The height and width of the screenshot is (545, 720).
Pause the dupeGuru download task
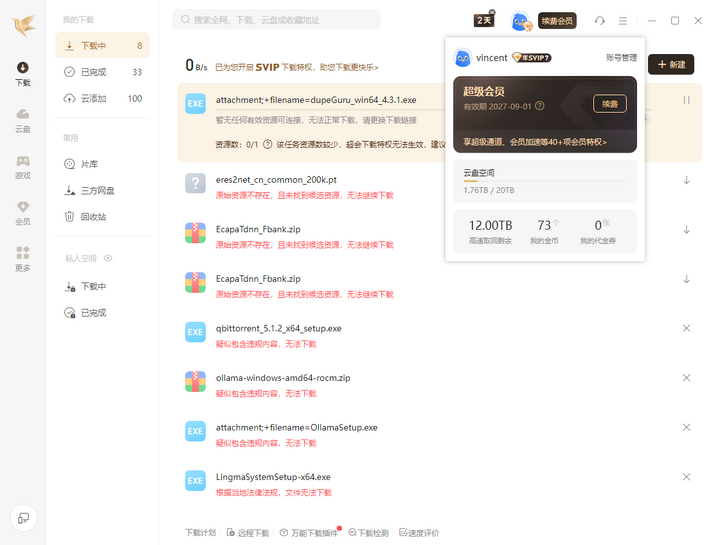686,100
